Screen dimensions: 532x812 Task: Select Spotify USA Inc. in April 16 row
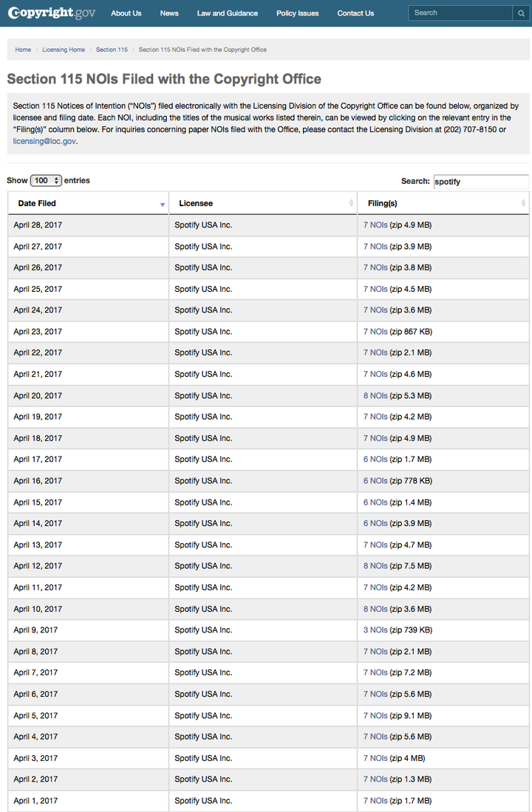(203, 480)
